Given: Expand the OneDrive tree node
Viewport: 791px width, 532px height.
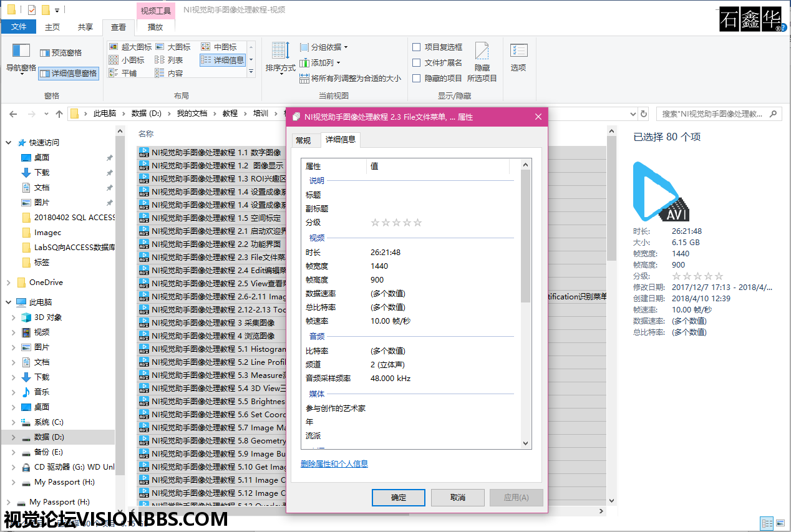Looking at the screenshot, I should [8, 283].
